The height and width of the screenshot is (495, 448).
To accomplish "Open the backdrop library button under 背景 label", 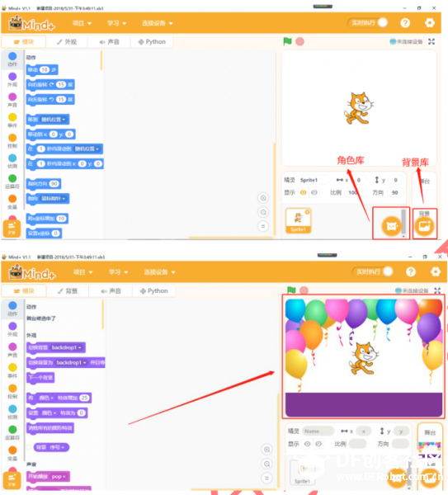I will 424,226.
